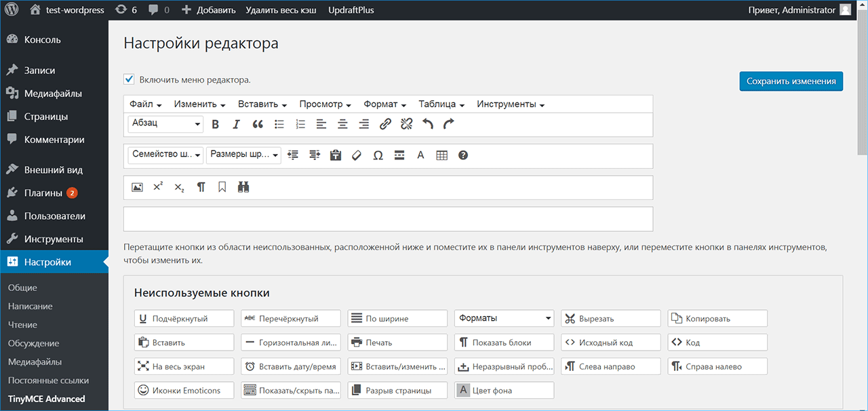Click the redo arrow icon
Image resolution: width=868 pixels, height=411 pixels.
click(449, 124)
